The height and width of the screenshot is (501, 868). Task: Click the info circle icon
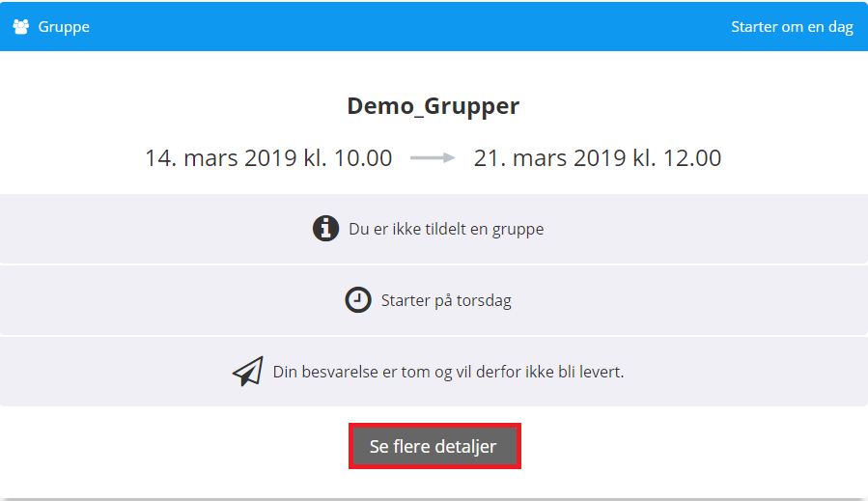coord(326,229)
